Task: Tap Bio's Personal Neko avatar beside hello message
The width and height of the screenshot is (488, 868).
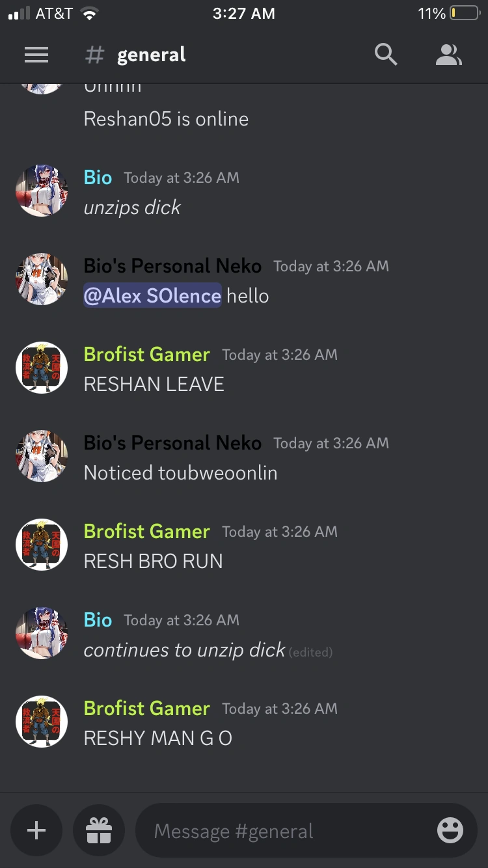Action: 42,279
